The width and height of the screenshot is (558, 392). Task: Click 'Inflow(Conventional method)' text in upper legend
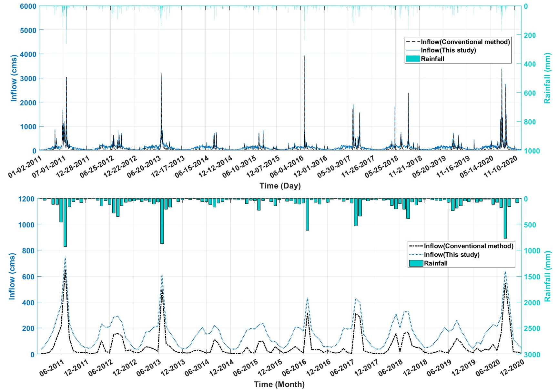[465, 42]
